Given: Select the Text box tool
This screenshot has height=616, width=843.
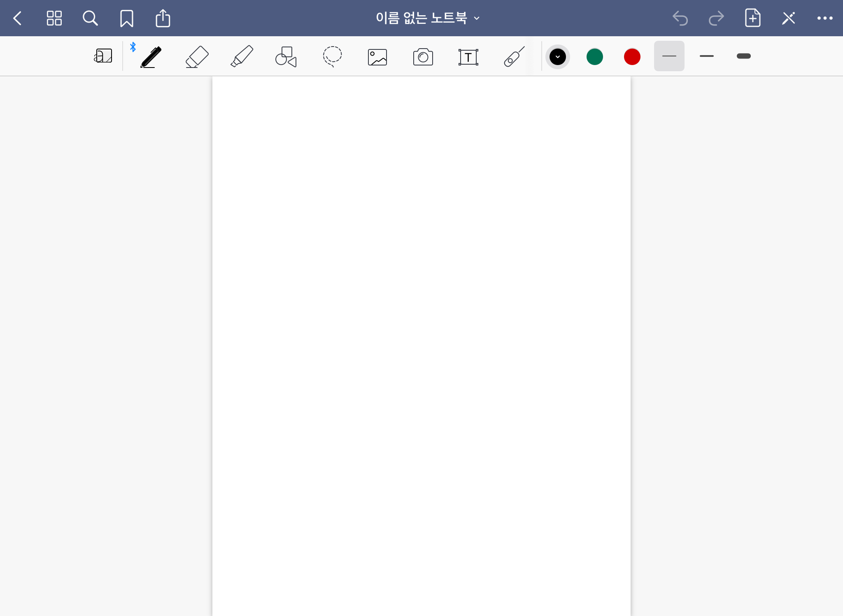Looking at the screenshot, I should [x=468, y=57].
